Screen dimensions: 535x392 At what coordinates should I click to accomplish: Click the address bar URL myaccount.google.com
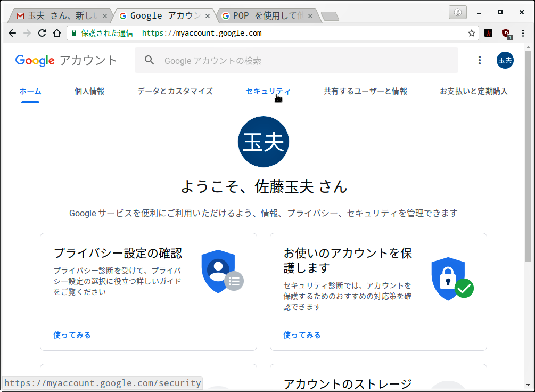point(202,33)
